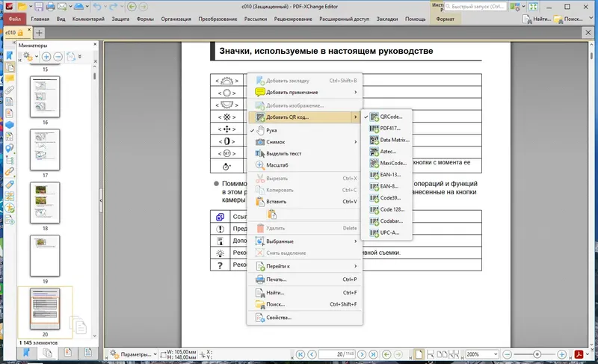Jump to first page in status bar
598x364 pixels.
[300, 354]
